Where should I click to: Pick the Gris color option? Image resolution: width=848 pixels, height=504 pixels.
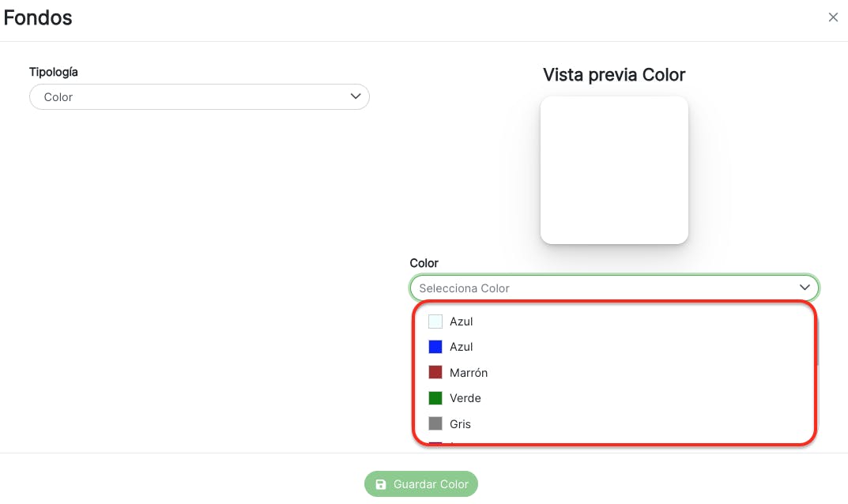[x=460, y=424]
